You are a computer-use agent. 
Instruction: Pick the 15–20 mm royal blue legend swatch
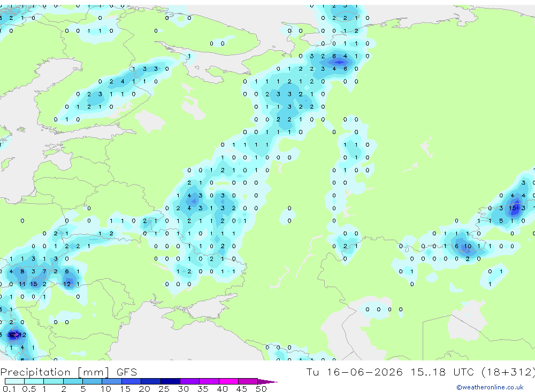coord(132,381)
